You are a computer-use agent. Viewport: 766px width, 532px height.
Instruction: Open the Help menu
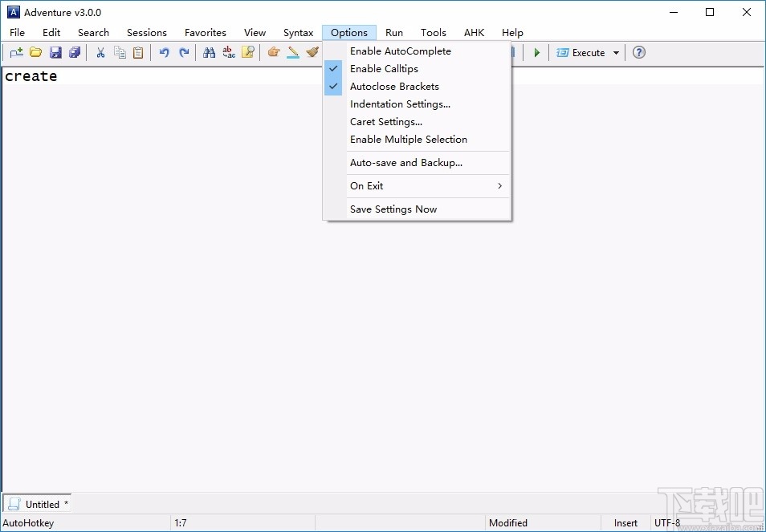(x=512, y=33)
